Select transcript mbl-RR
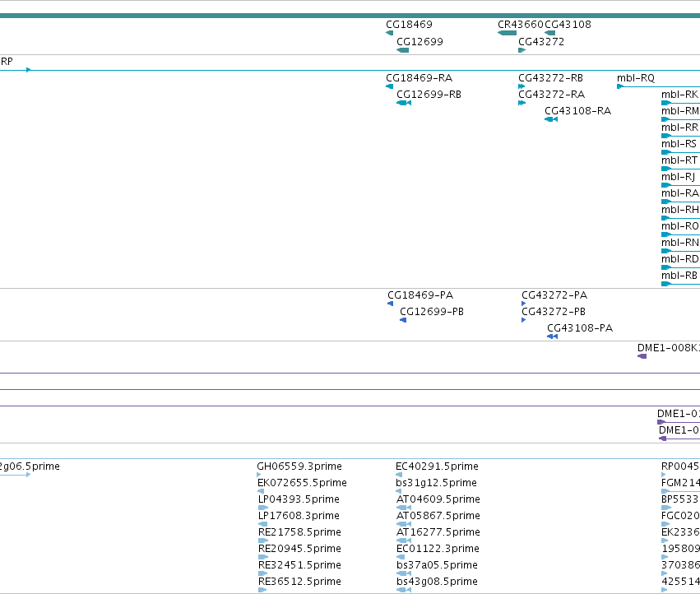 [679, 128]
